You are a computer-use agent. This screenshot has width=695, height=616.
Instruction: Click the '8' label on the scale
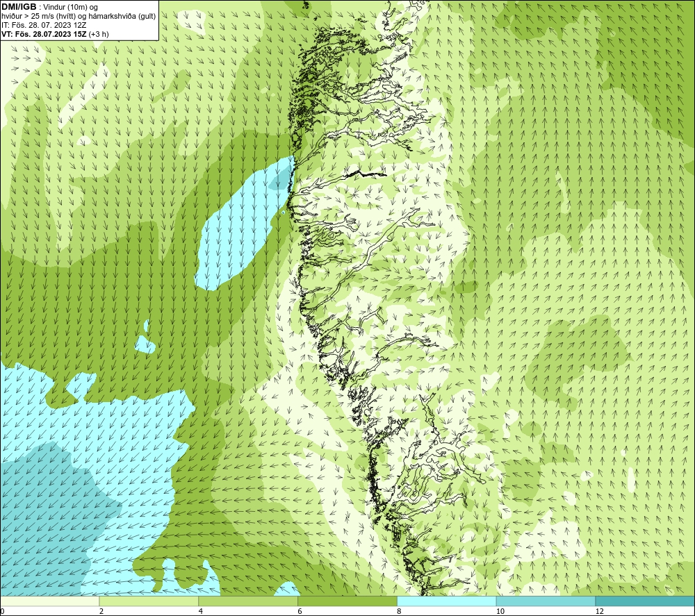(400, 612)
